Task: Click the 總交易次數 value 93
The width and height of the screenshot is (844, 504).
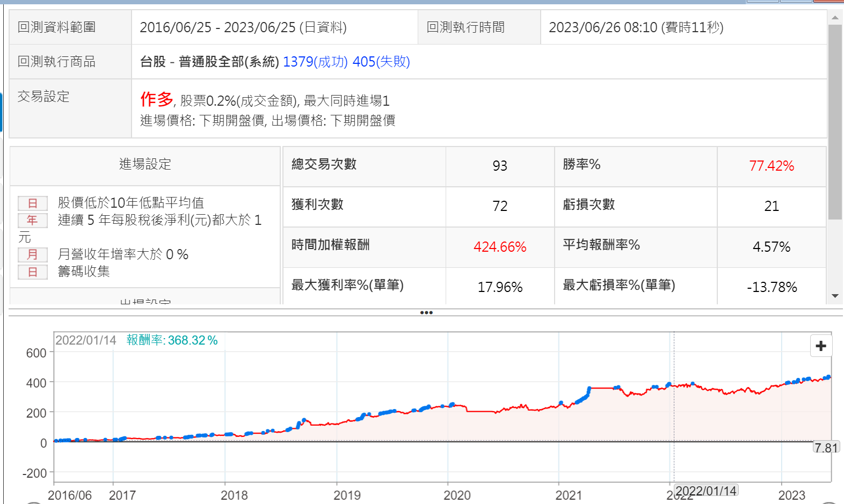Action: [x=499, y=166]
